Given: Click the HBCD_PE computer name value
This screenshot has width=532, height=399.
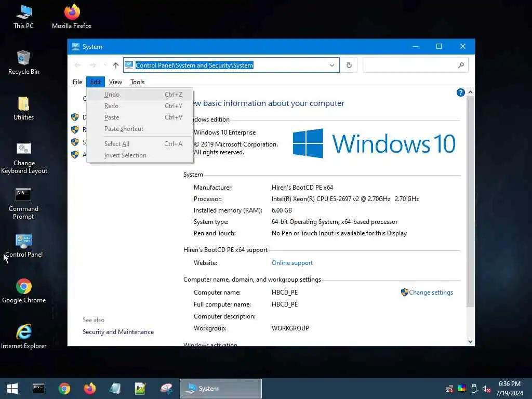Looking at the screenshot, I should 284,292.
